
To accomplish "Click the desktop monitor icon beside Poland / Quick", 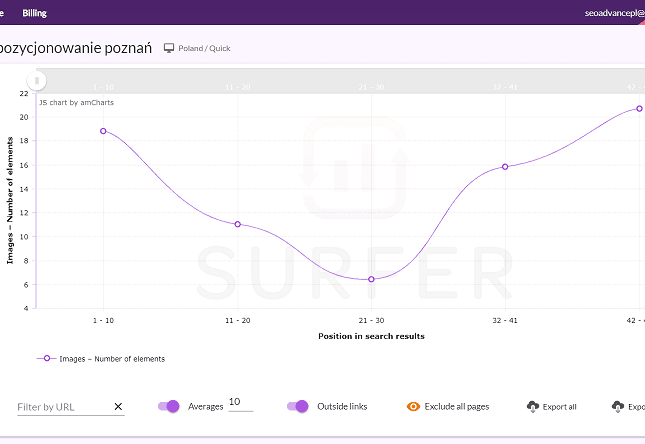I will coord(169,48).
